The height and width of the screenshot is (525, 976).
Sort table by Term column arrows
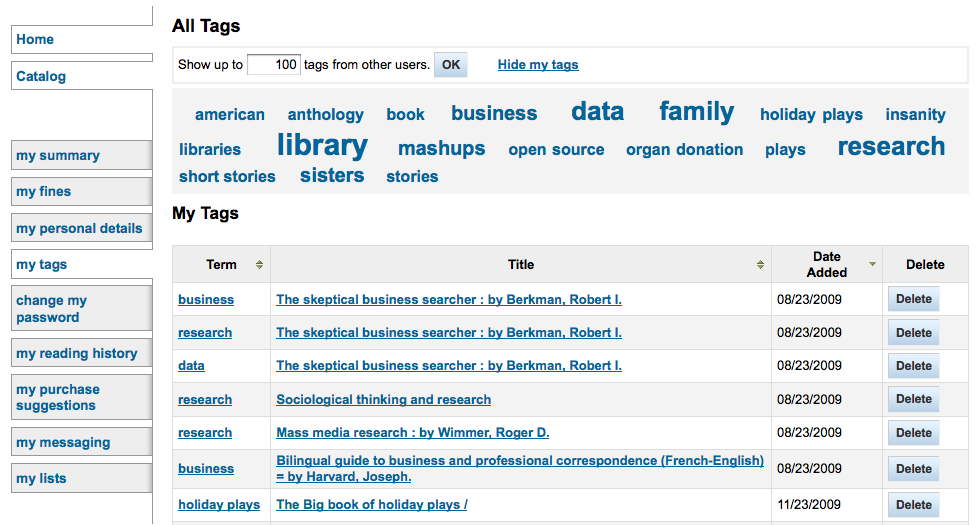[259, 265]
